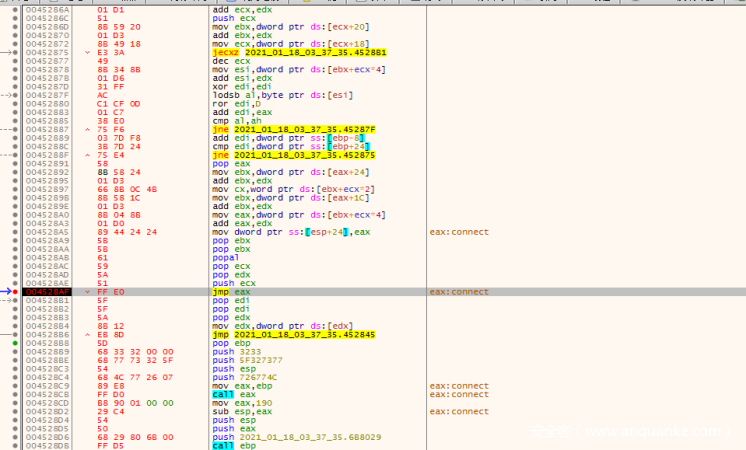Select the highlighted jmp eax instruction
The width and height of the screenshot is (746, 450).
229,291
